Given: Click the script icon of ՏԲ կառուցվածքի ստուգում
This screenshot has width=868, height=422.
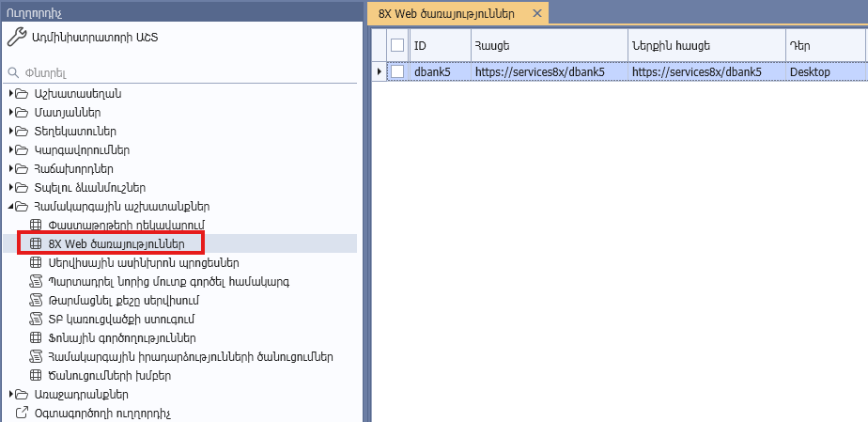Looking at the screenshot, I should (37, 320).
